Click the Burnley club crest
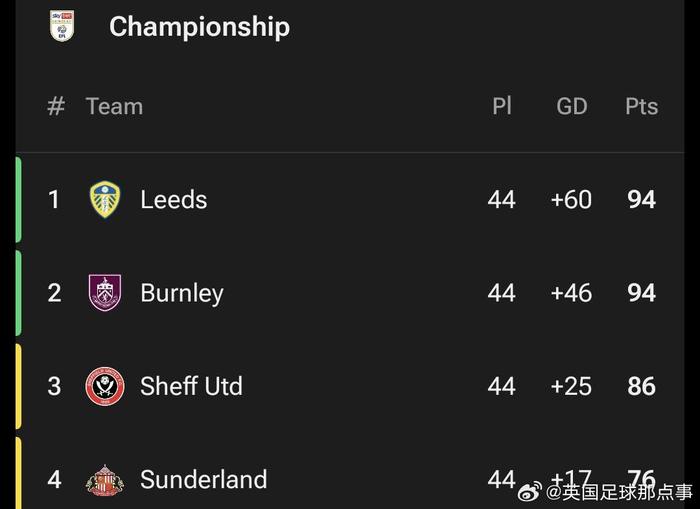Image resolution: width=700 pixels, height=509 pixels. [x=105, y=292]
